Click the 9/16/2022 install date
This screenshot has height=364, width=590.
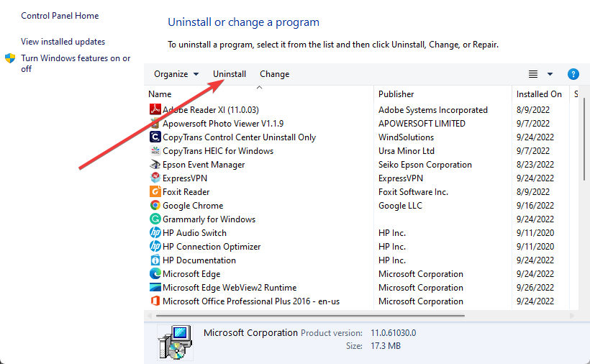[x=535, y=206]
